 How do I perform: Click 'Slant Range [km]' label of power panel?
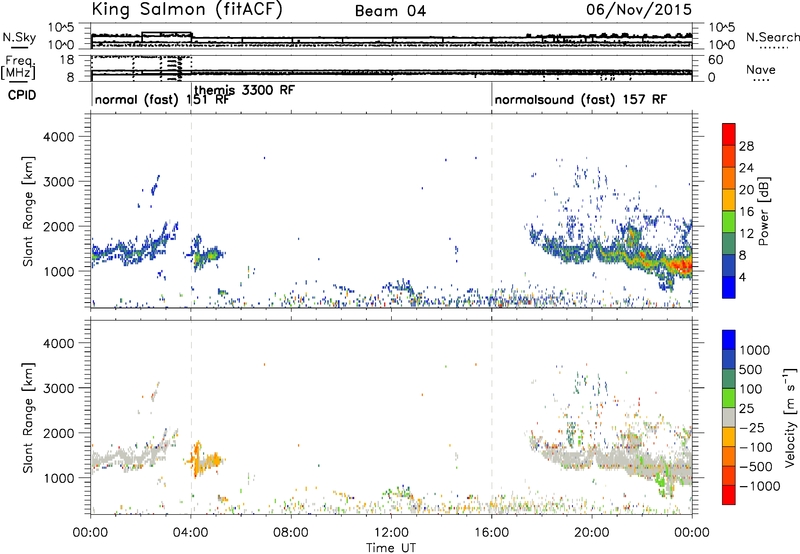(28, 211)
